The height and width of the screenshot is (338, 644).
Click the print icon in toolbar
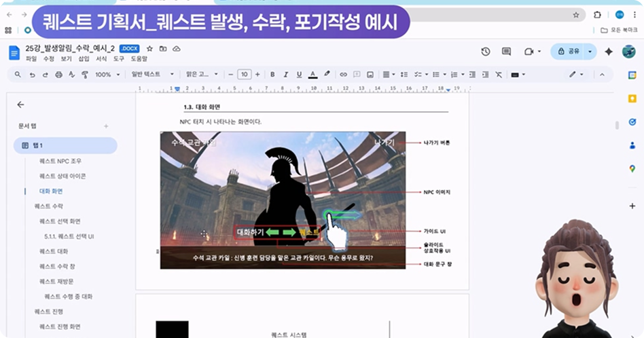58,74
